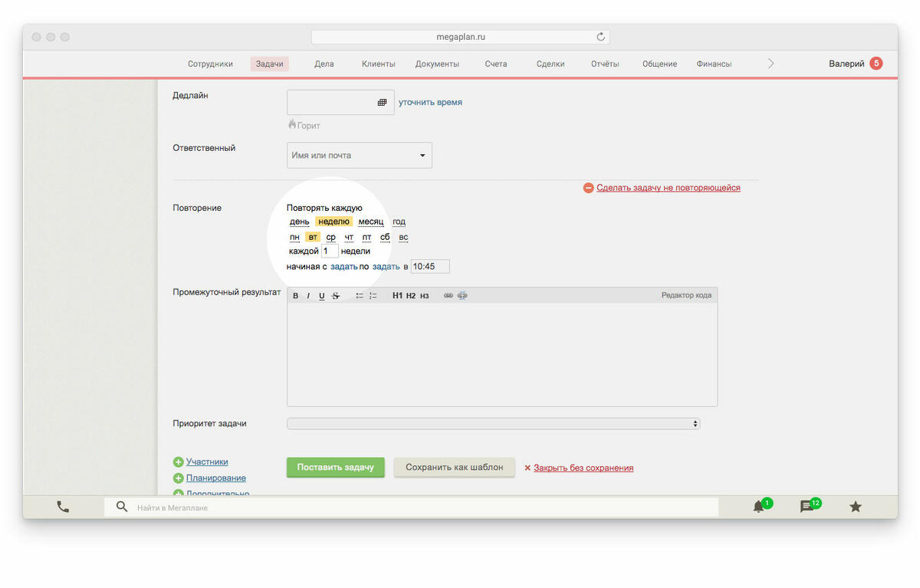The height and width of the screenshot is (588, 920).
Task: Open chat messages icon
Action: pos(807,507)
